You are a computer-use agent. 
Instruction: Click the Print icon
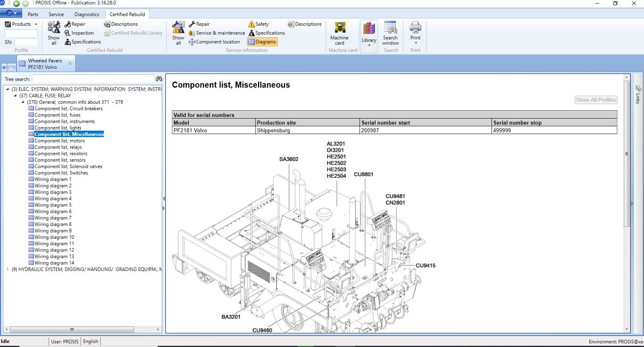click(415, 28)
